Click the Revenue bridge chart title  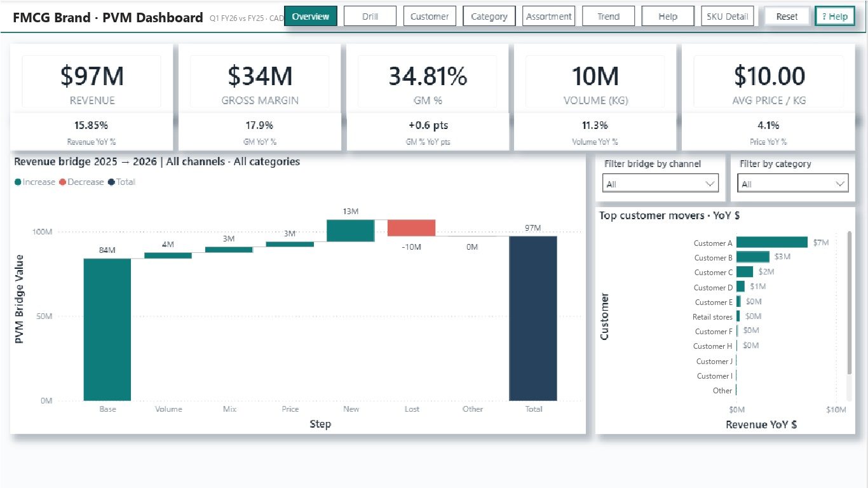click(157, 161)
